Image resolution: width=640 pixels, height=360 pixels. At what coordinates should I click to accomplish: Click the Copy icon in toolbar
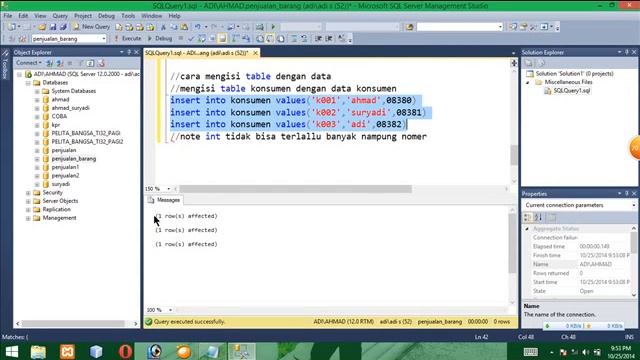(174, 27)
